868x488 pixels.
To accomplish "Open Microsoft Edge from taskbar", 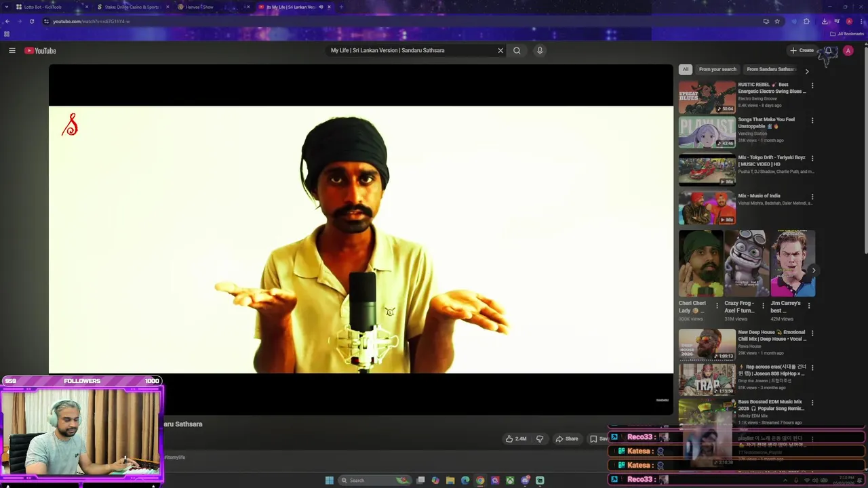I will click(x=465, y=481).
